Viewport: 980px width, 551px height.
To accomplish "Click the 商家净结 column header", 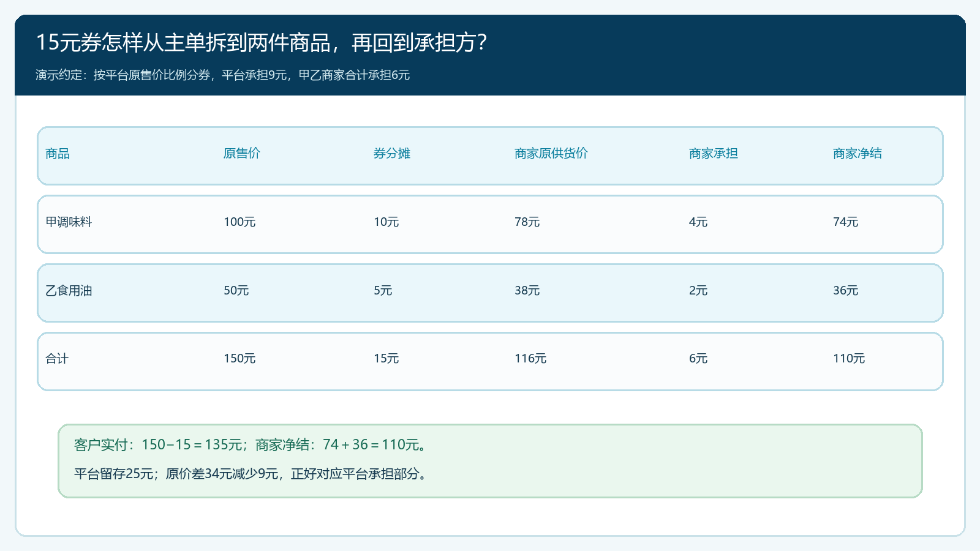I will pos(858,154).
